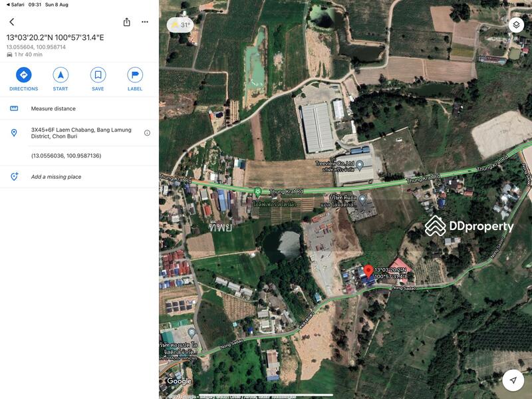This screenshot has width=532, height=399.
Task: Open the three-dot more options menu
Action: tap(145, 22)
